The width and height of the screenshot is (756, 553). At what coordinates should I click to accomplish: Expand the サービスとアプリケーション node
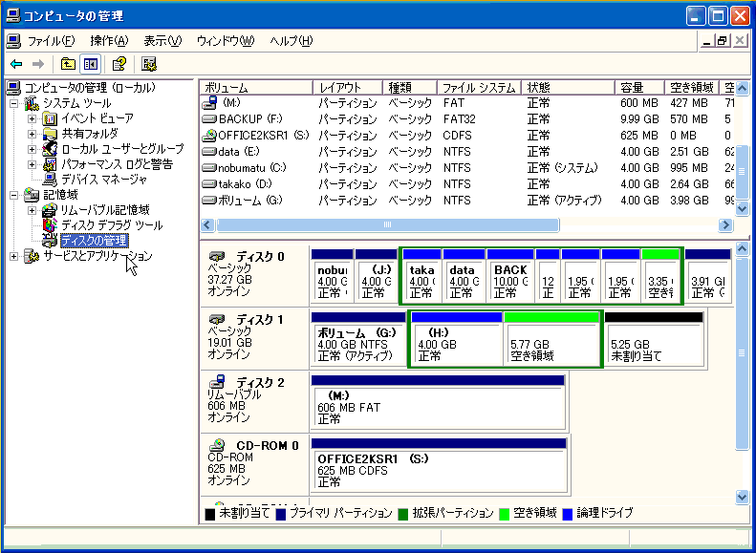(x=14, y=256)
